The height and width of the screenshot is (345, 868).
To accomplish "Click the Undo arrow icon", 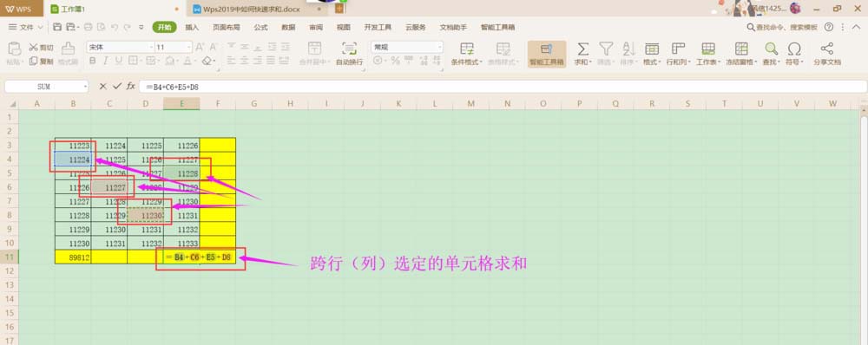I will 114,27.
